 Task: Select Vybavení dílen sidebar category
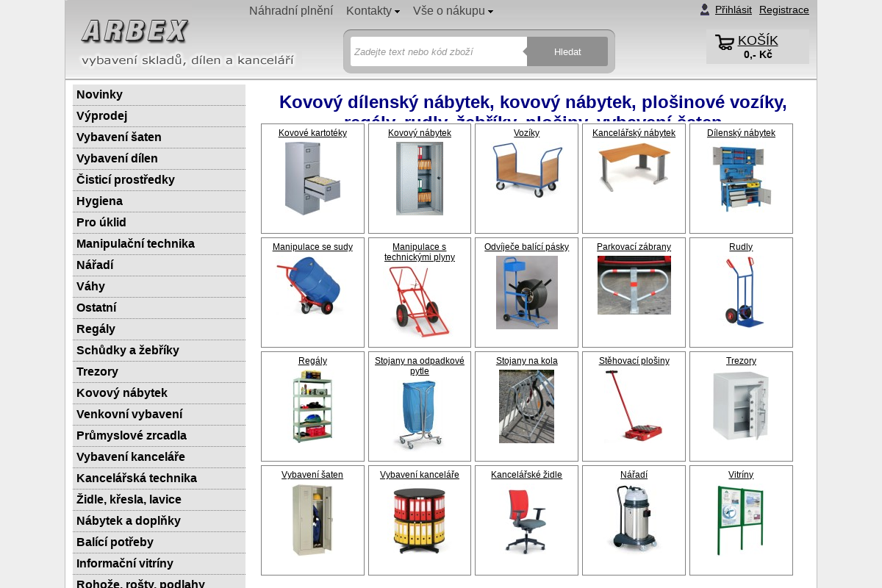point(117,159)
